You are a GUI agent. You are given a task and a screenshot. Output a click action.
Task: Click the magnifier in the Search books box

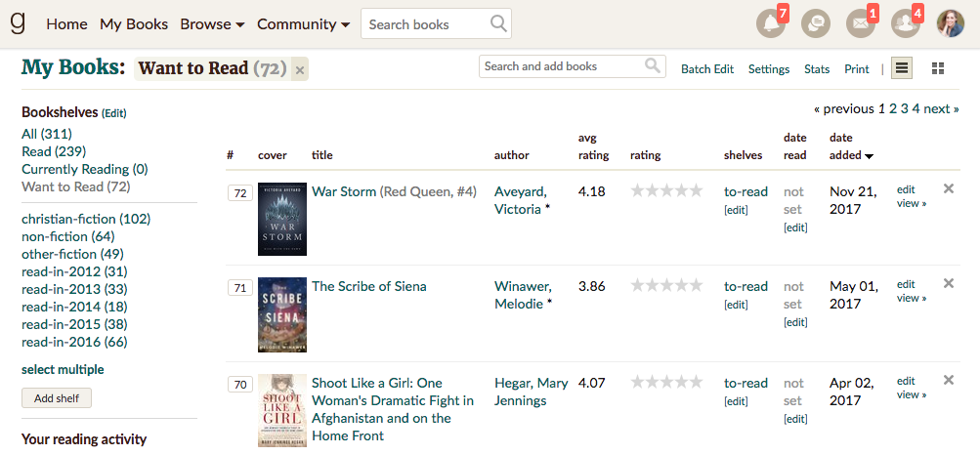pyautogui.click(x=498, y=23)
